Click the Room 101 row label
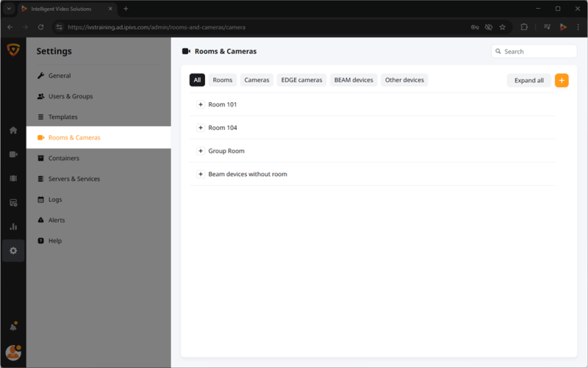 coord(223,104)
